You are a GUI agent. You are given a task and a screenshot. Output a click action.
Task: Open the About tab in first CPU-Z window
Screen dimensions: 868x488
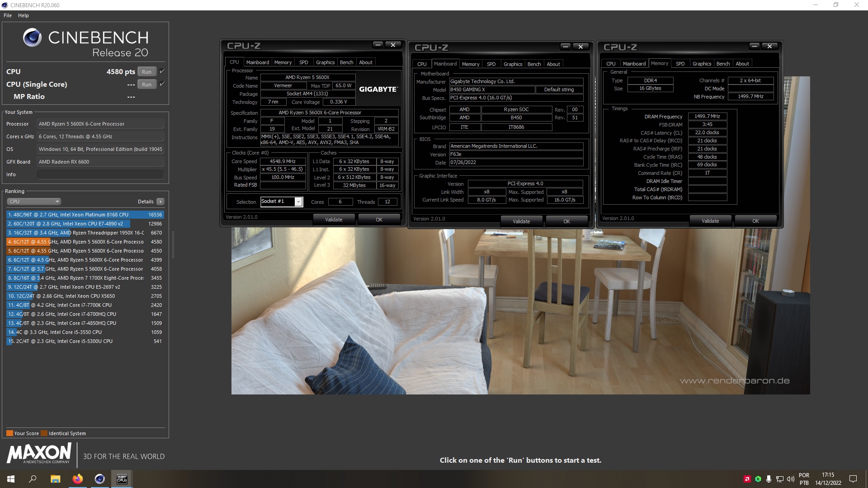[x=366, y=62]
